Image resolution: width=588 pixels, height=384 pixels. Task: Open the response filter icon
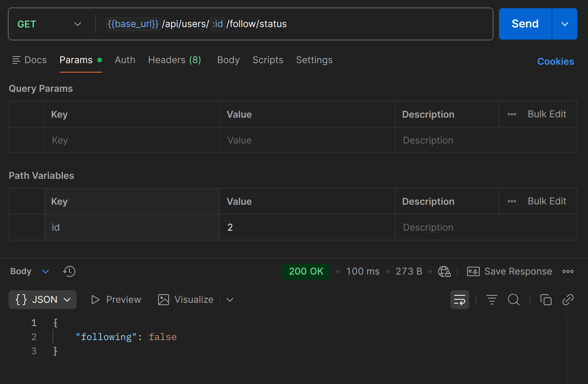[492, 300]
